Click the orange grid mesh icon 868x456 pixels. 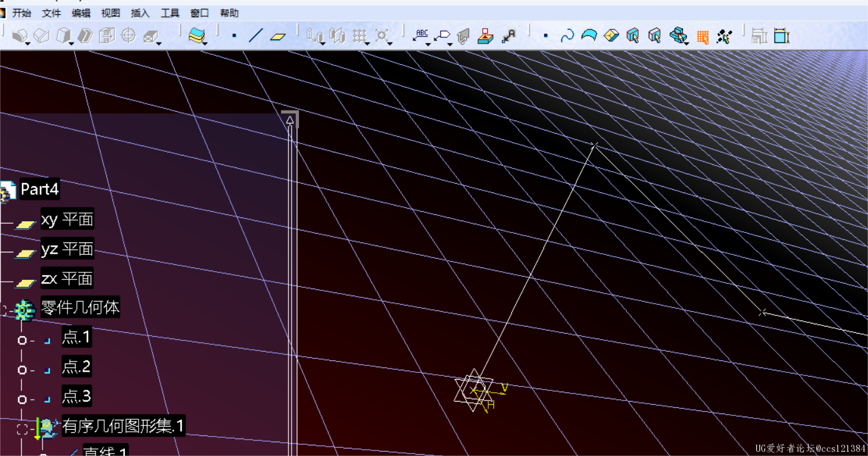pyautogui.click(x=703, y=37)
